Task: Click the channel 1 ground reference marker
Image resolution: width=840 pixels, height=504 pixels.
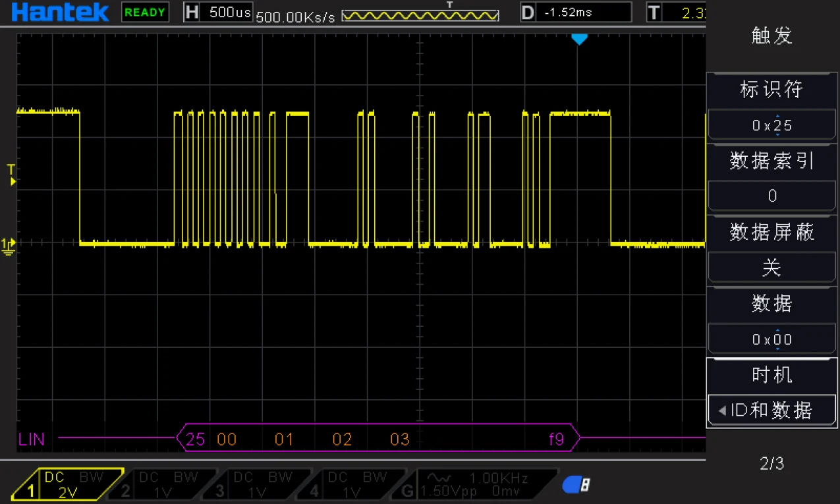Action: click(x=8, y=246)
